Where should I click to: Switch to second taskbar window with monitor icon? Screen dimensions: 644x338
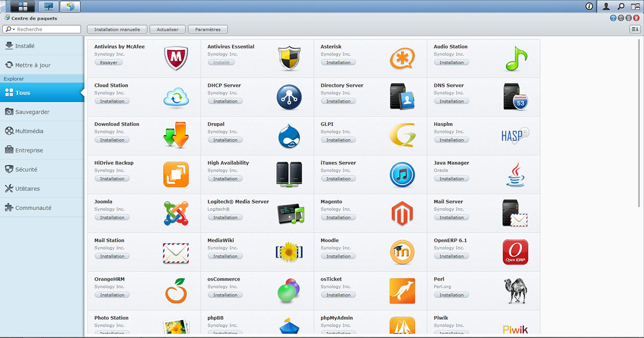(x=49, y=6)
